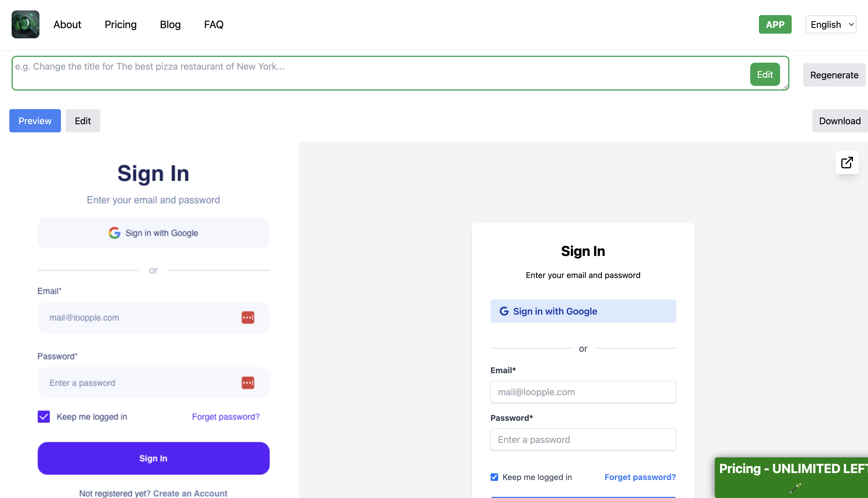868x498 pixels.
Task: Click the Regenerate button
Action: pos(834,75)
